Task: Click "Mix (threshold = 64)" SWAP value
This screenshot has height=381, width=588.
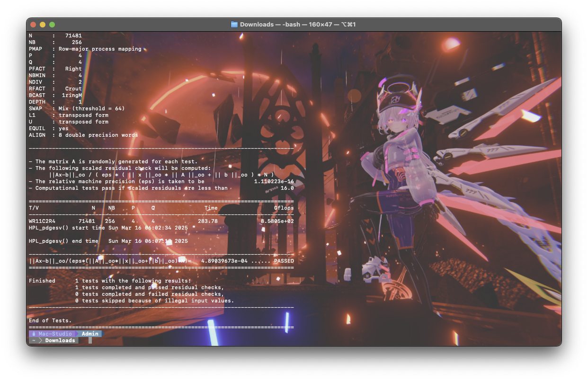Action: click(x=92, y=108)
